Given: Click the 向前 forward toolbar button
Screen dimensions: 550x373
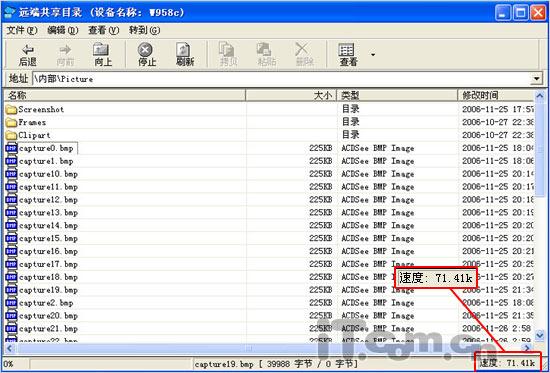Looking at the screenshot, I should pyautogui.click(x=65, y=55).
